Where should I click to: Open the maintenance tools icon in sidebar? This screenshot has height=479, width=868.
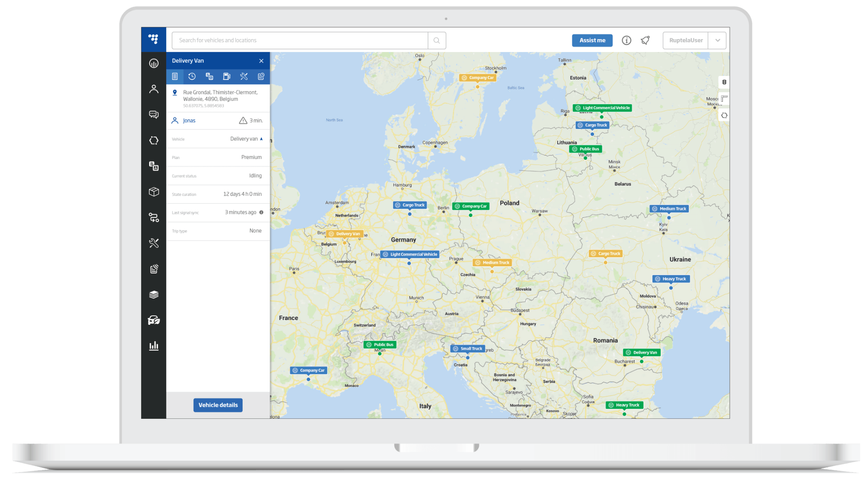pyautogui.click(x=154, y=243)
